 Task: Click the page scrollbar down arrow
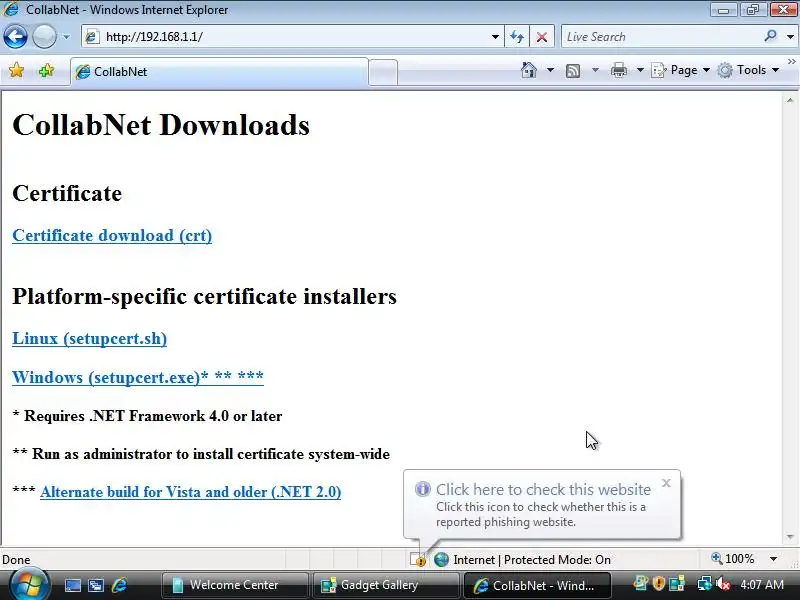click(x=790, y=537)
